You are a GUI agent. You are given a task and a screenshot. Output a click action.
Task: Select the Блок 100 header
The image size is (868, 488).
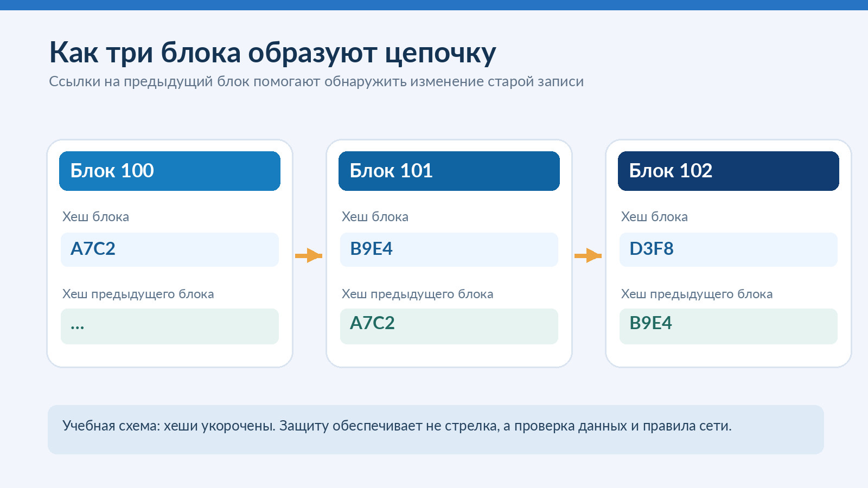[170, 171]
